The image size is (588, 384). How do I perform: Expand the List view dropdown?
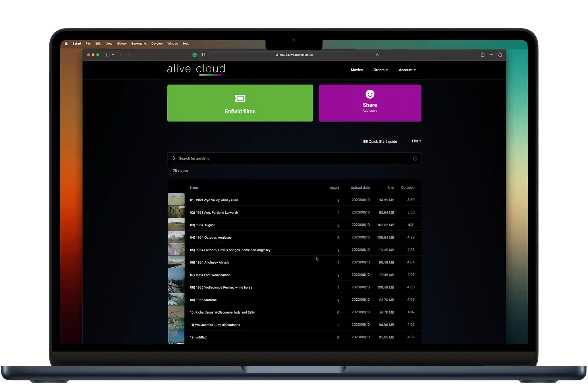point(417,141)
